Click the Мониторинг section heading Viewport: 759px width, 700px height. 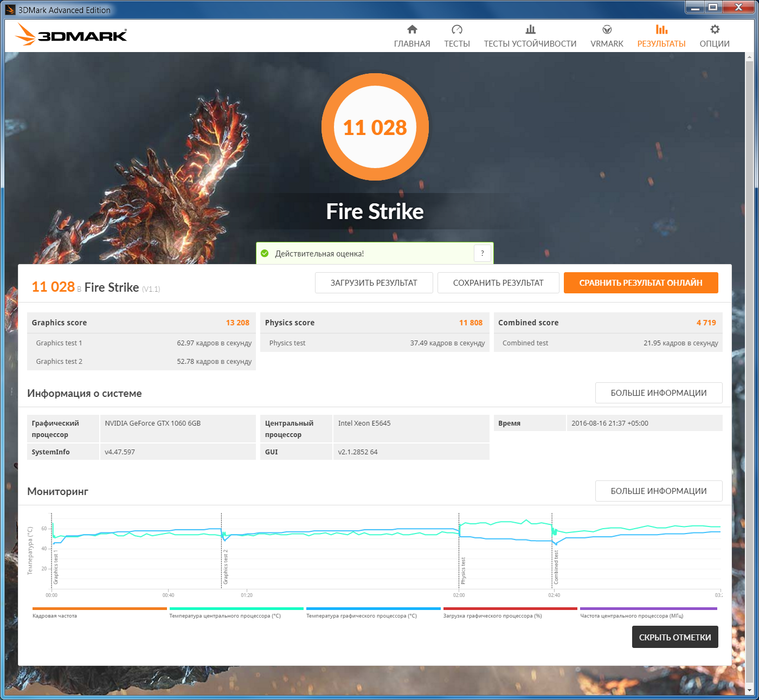(58, 491)
